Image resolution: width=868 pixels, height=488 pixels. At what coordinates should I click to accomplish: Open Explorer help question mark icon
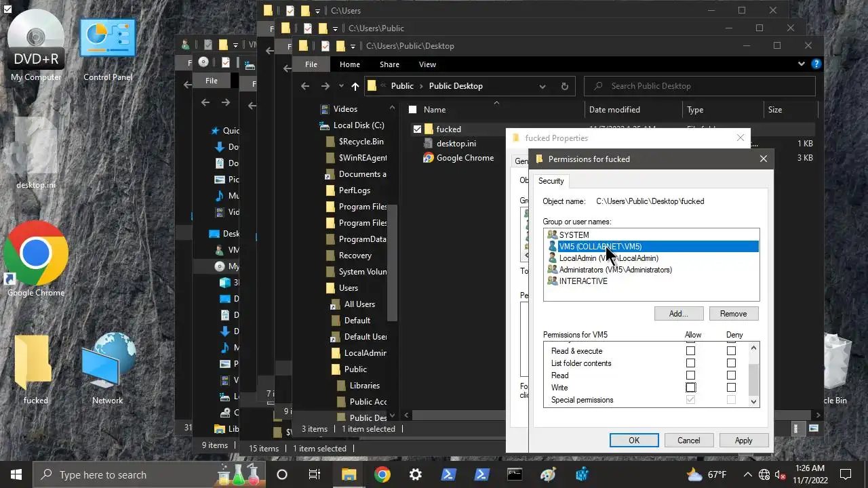point(816,64)
